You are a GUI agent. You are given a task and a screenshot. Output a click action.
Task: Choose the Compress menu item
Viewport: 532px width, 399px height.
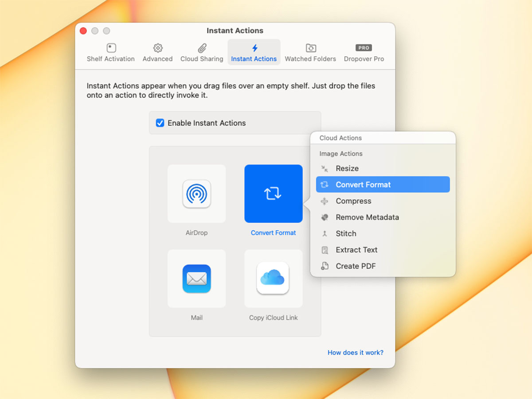coord(353,201)
